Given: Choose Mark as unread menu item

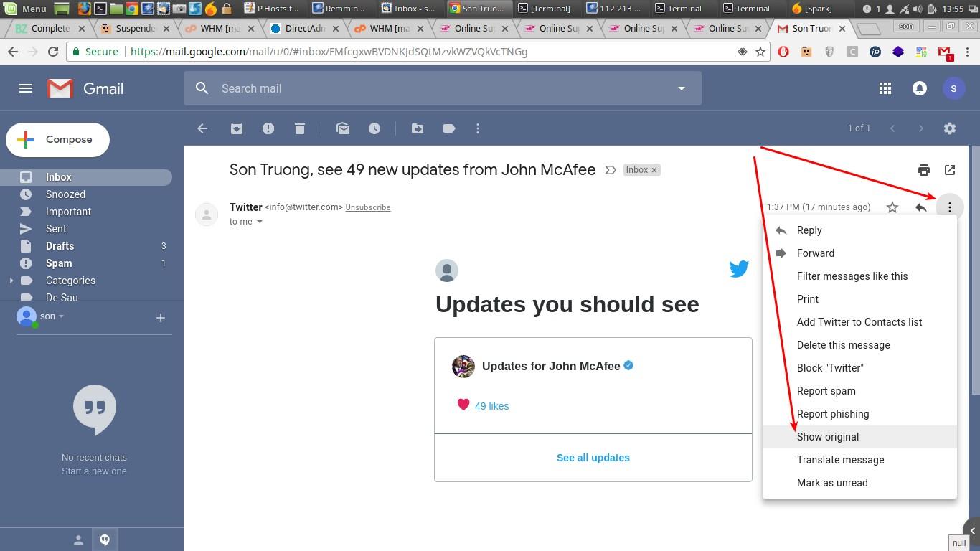Looking at the screenshot, I should pos(859,483).
